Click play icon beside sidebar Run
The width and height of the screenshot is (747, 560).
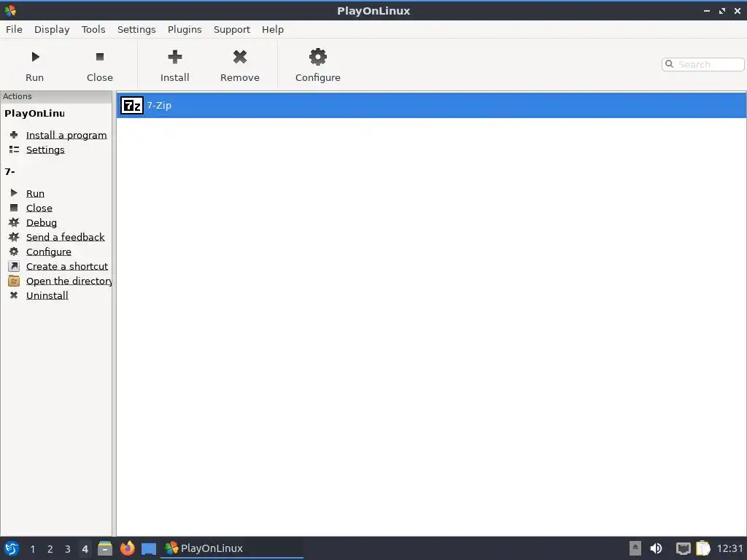(x=14, y=192)
